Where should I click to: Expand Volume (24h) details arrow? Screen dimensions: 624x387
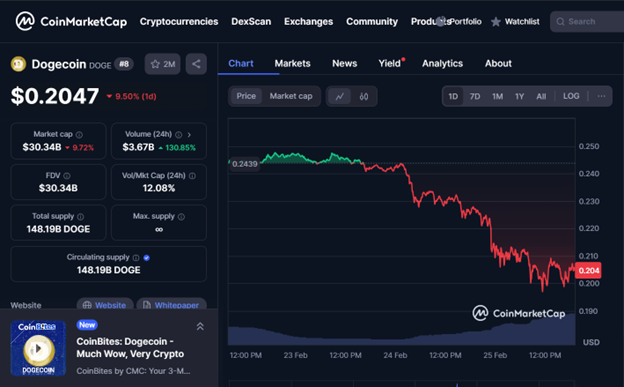click(x=189, y=135)
